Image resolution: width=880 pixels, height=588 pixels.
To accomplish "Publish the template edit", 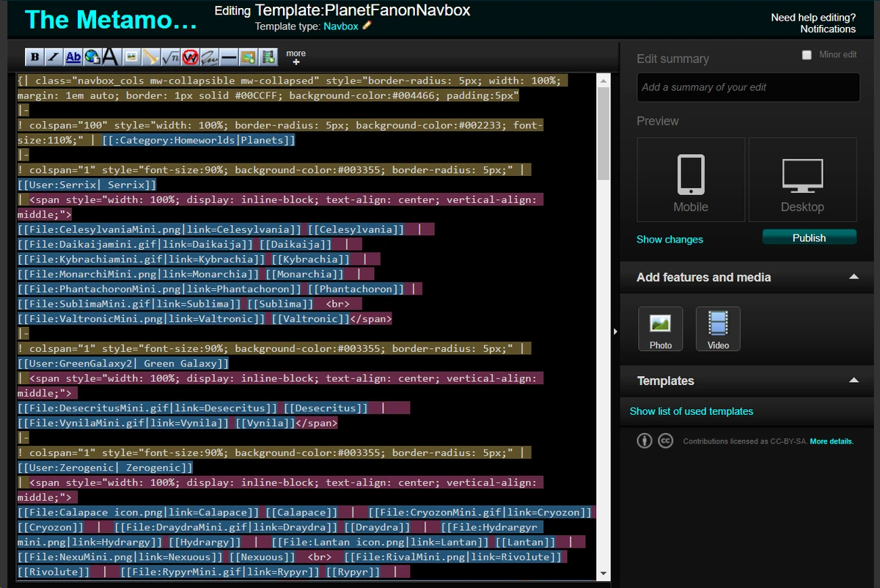I will coord(809,237).
